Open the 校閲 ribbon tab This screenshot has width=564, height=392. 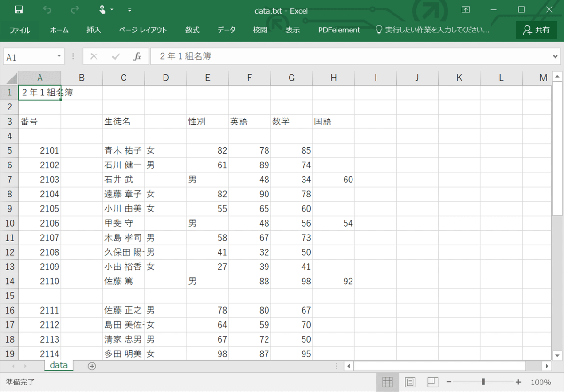pyautogui.click(x=260, y=30)
